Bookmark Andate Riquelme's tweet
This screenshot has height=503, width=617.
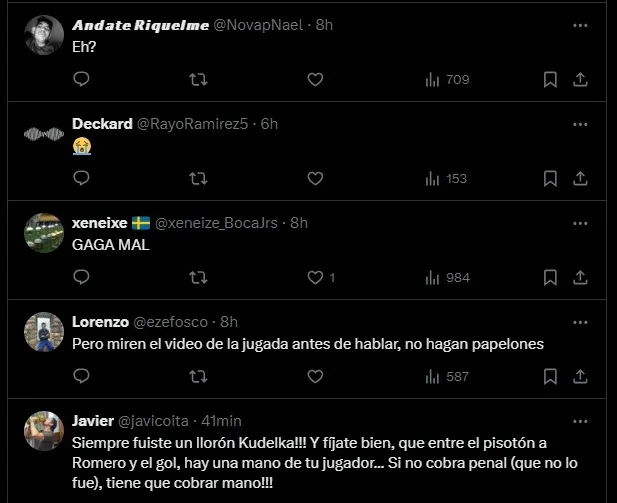coord(550,79)
